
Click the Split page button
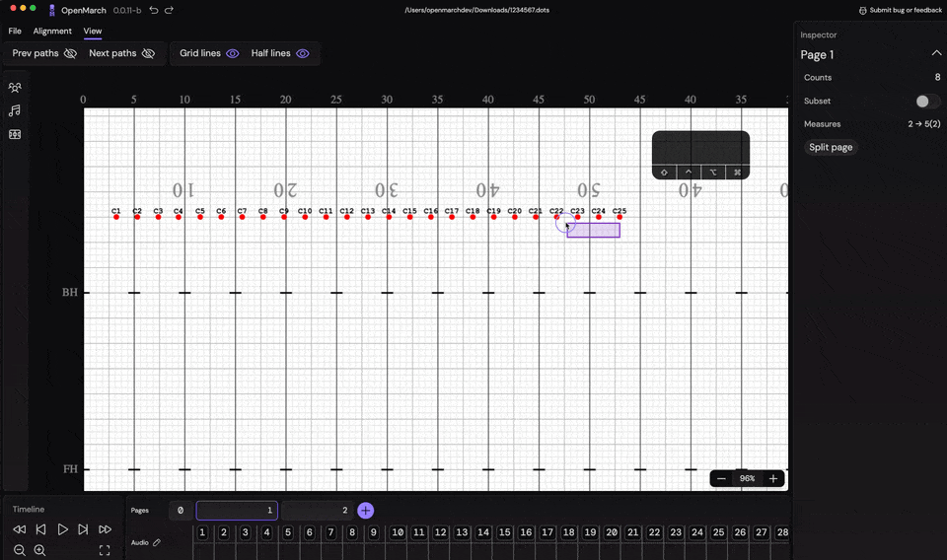[x=831, y=147]
